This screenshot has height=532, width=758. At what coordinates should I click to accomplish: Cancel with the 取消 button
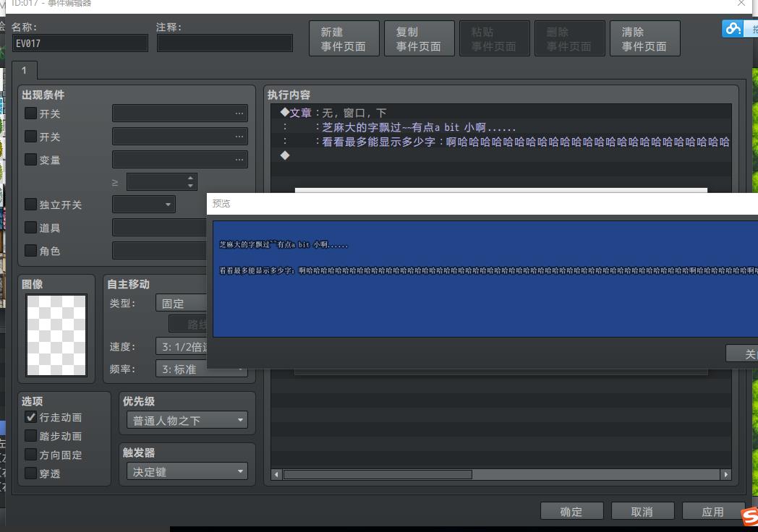[x=642, y=512]
